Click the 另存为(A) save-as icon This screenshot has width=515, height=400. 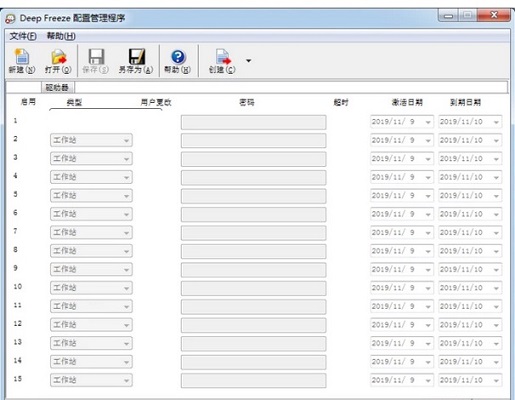[x=137, y=57]
